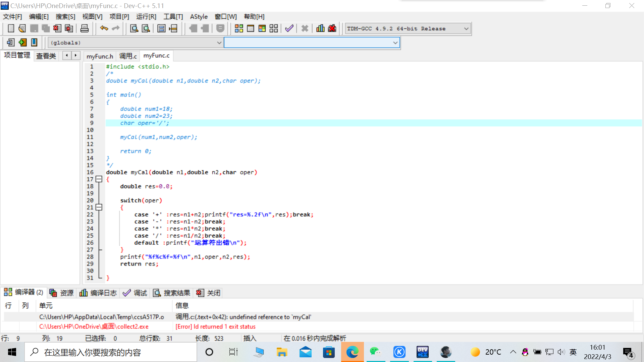Click the Windows search box on taskbar
Screen dimensions: 644x362
click(x=111, y=352)
